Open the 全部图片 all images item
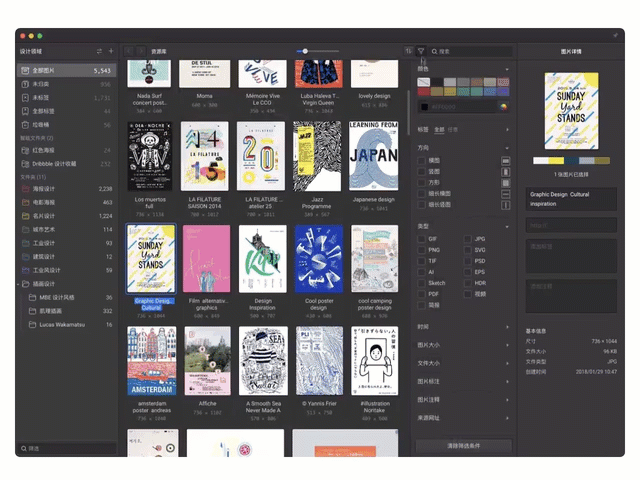 67,71
